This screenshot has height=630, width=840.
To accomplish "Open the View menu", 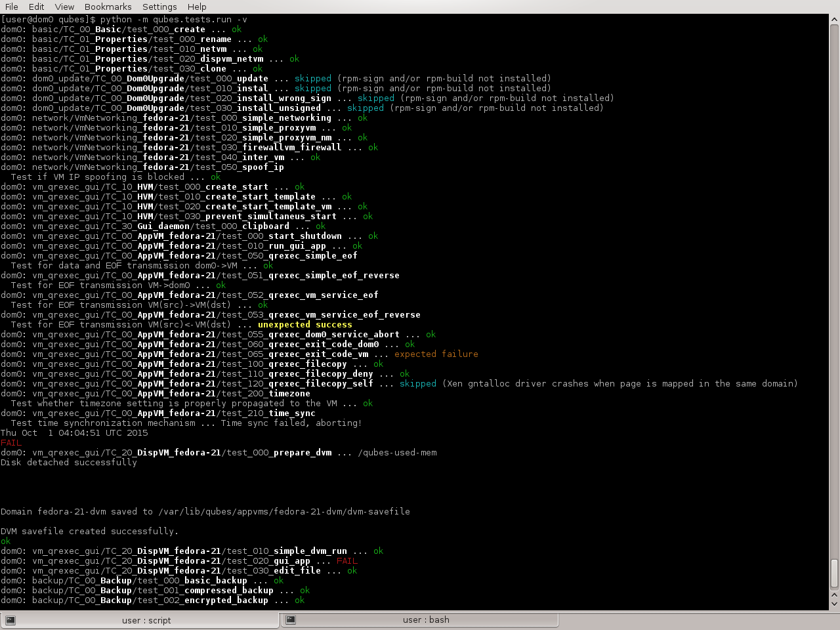I will pos(64,7).
